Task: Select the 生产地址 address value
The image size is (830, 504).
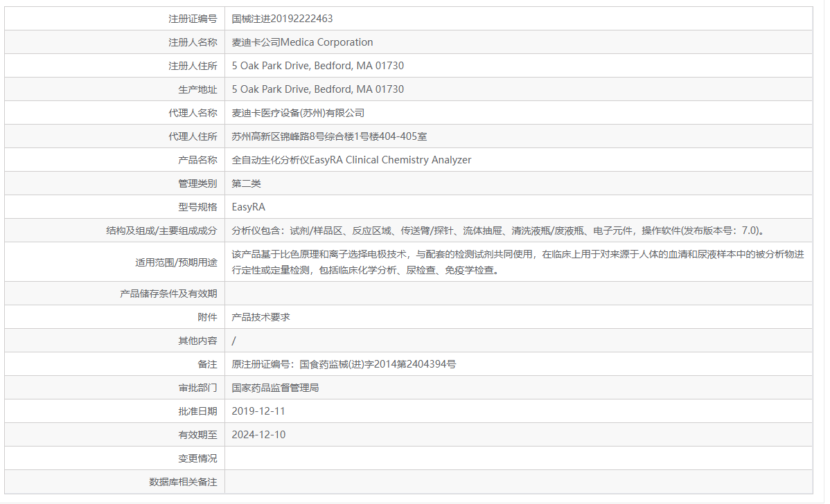Action: click(x=317, y=89)
